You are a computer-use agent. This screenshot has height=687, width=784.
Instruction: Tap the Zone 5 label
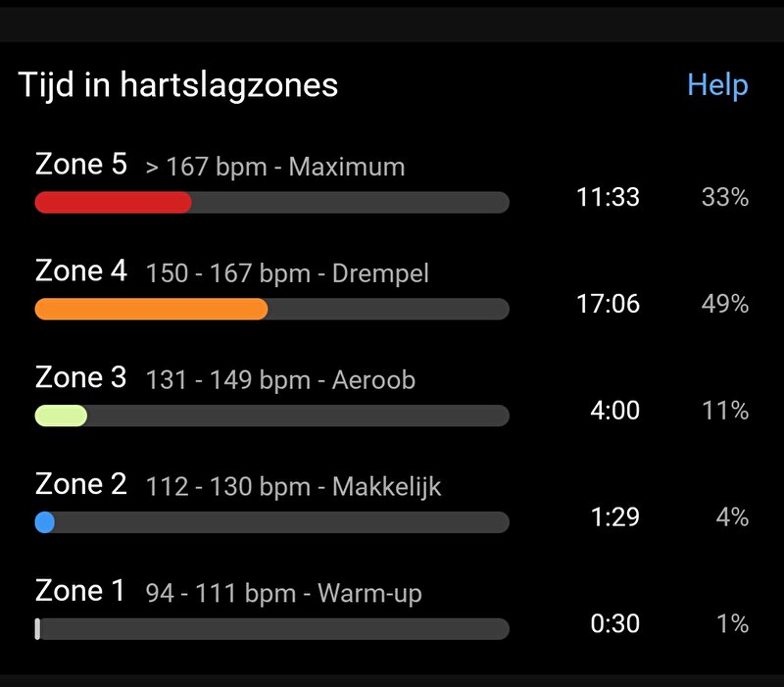pos(81,164)
